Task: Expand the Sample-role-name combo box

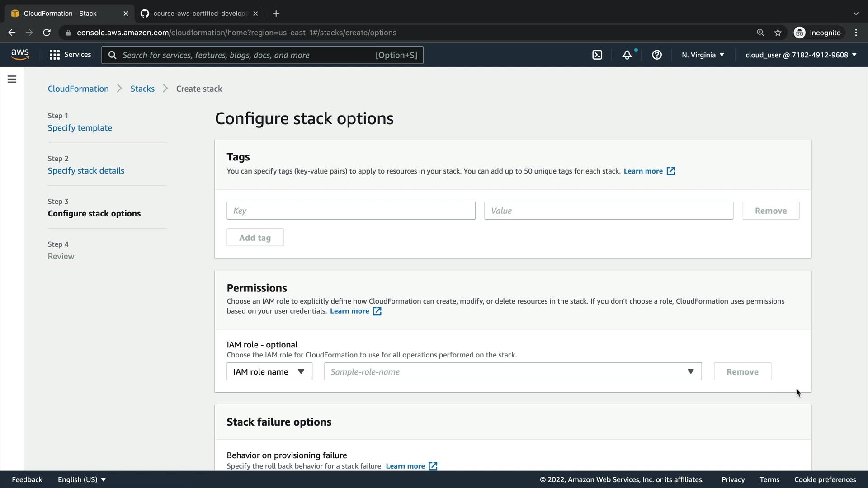Action: click(x=513, y=371)
